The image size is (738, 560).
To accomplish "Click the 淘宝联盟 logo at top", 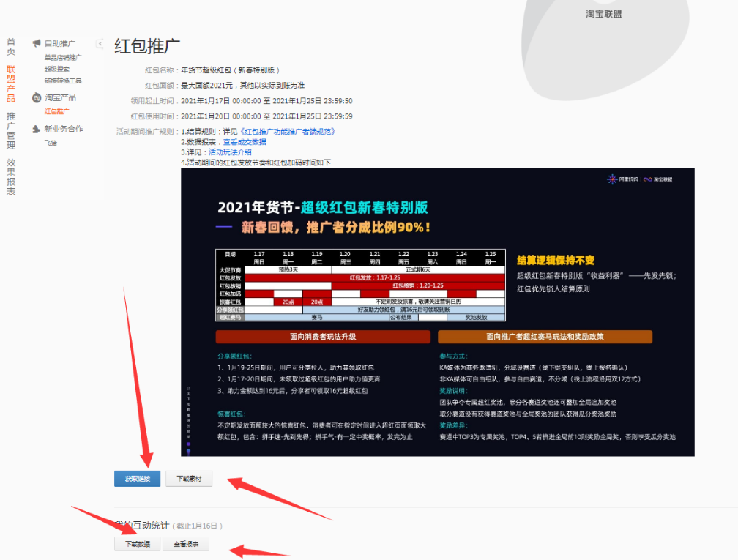I will [x=603, y=14].
